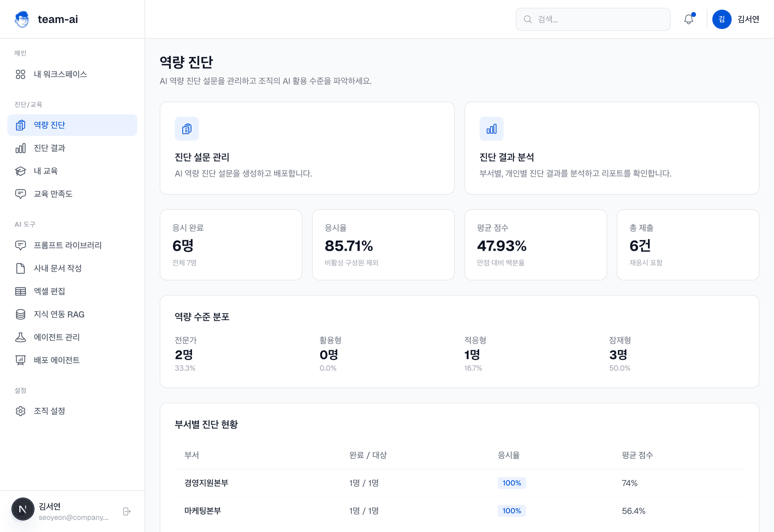Click 부서 column header
The image size is (774, 532).
pyautogui.click(x=191, y=455)
